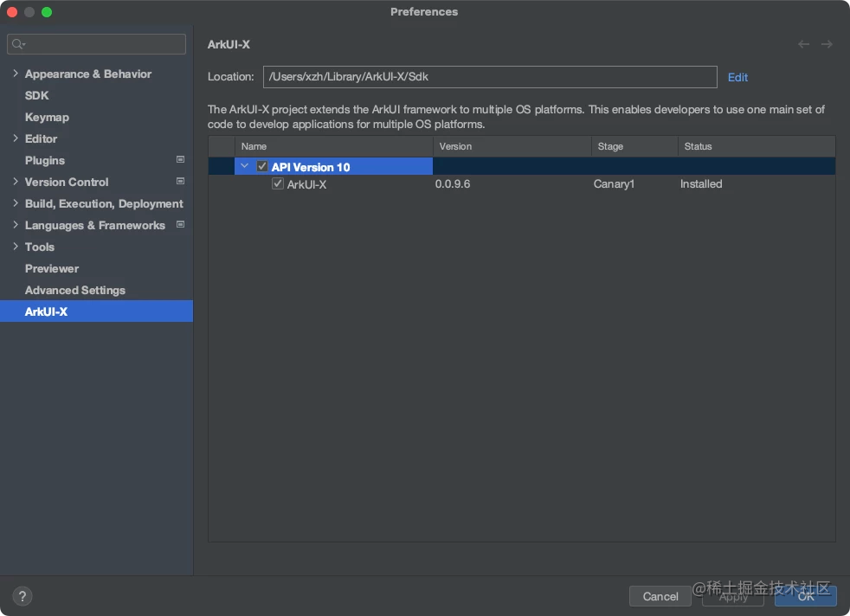Viewport: 850px width, 616px height.
Task: Click the project-level marker beside Languages & Frameworks
Action: coord(181,224)
